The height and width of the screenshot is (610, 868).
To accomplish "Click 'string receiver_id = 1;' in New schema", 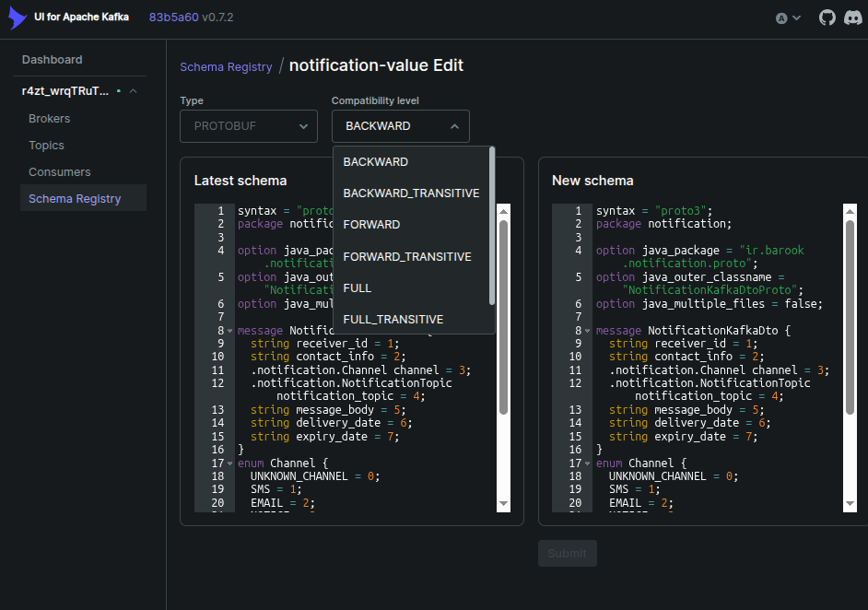I will pos(683,344).
